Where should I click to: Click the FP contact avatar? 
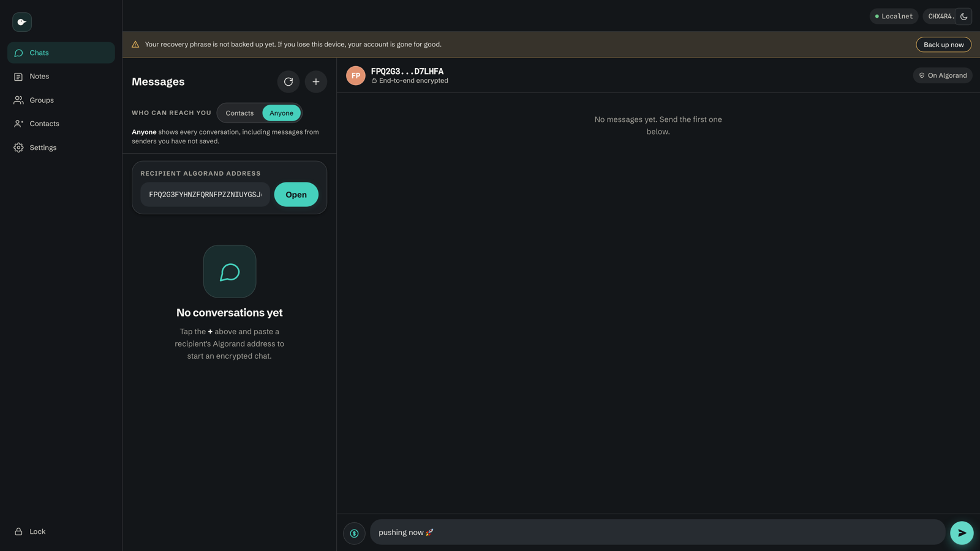(356, 76)
